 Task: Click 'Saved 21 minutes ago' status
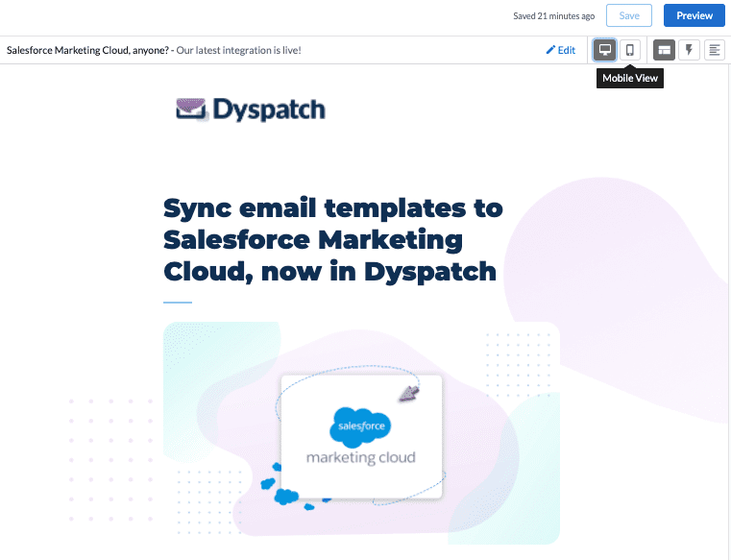coord(554,16)
